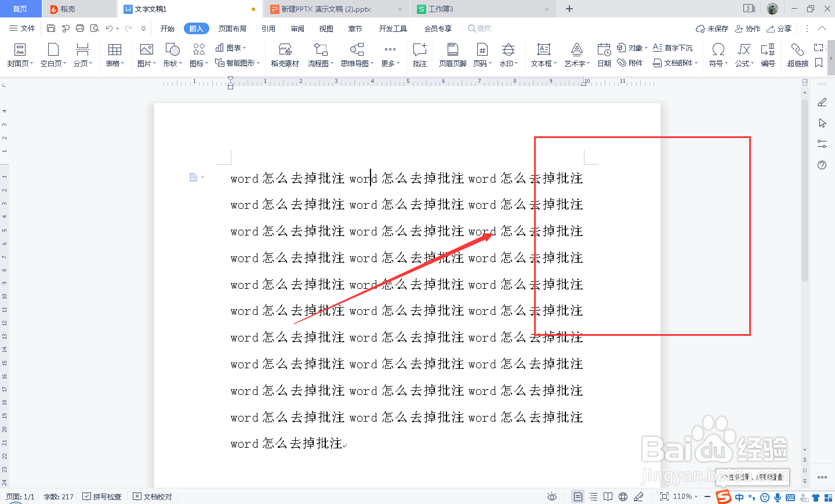
Task: Decrease zoom with the minus control
Action: coord(707,496)
